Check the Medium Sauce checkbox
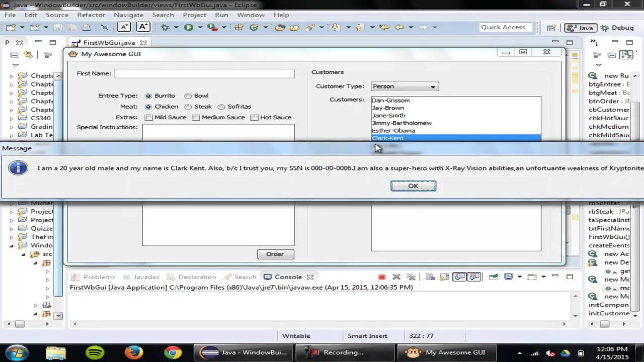 click(x=195, y=118)
